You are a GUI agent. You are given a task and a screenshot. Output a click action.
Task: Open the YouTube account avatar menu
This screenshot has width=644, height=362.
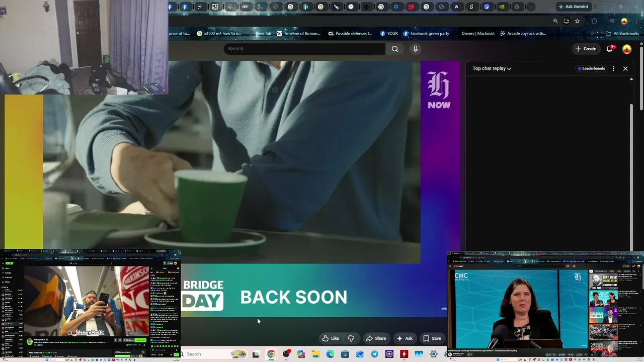tap(627, 49)
